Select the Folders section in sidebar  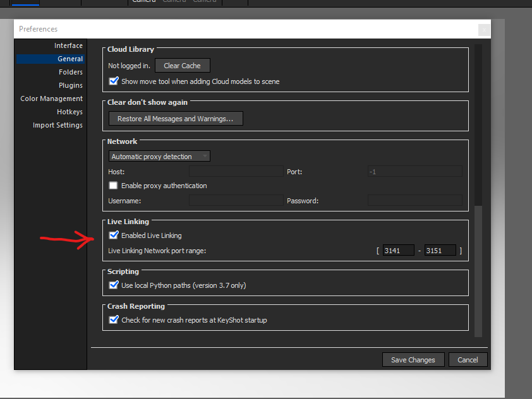click(71, 71)
